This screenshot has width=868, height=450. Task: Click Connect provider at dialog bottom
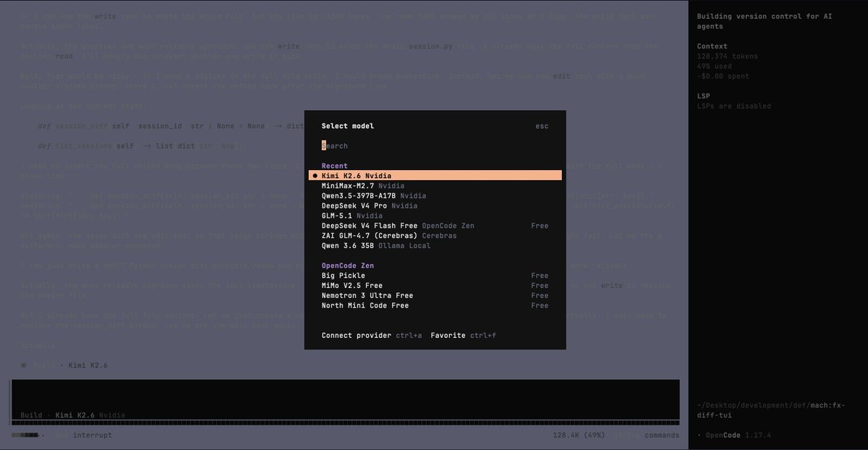tap(372, 336)
